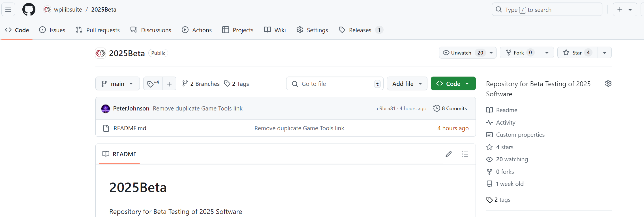Toggle the Star button for this repository

tap(577, 53)
